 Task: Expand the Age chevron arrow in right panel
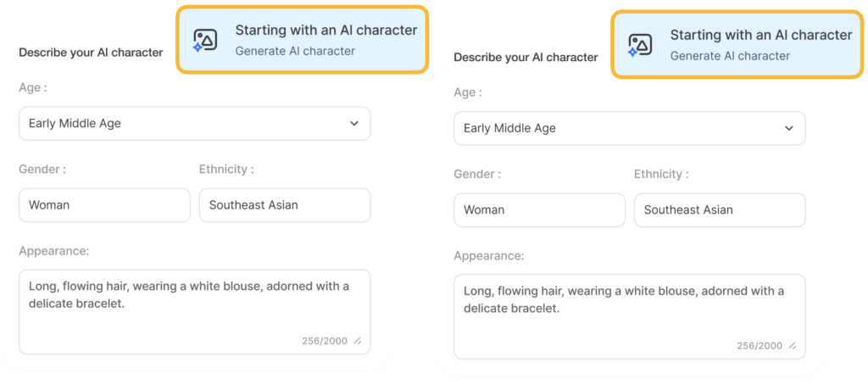(x=789, y=128)
